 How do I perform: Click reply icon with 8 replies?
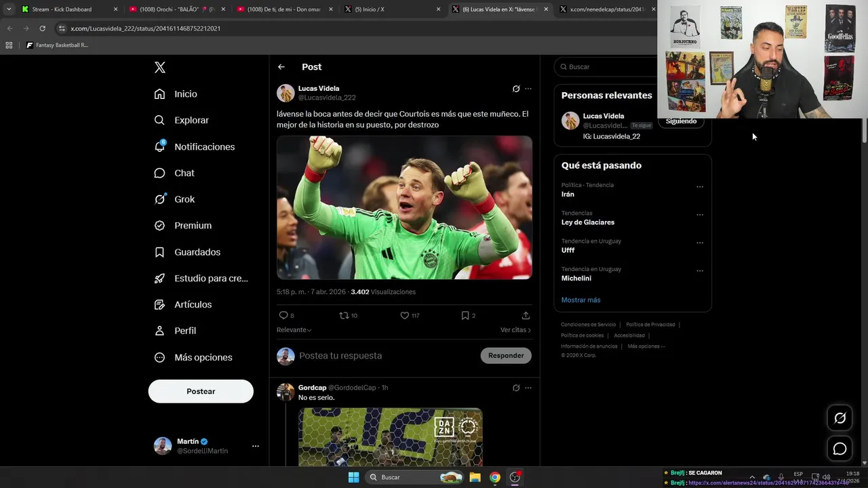pyautogui.click(x=286, y=316)
